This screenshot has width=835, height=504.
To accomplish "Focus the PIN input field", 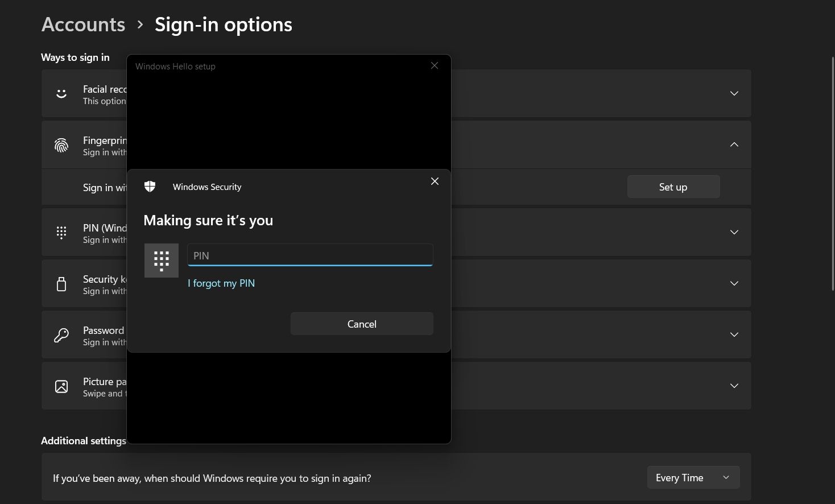I will point(310,255).
